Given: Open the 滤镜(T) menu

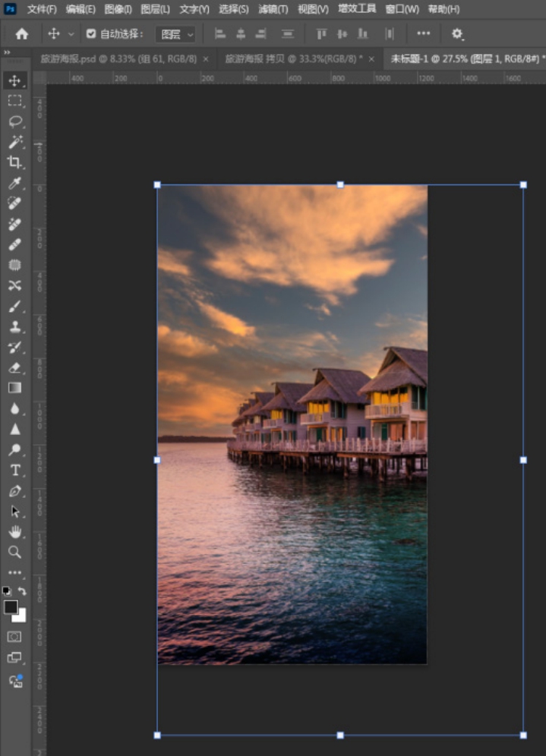Looking at the screenshot, I should point(273,9).
